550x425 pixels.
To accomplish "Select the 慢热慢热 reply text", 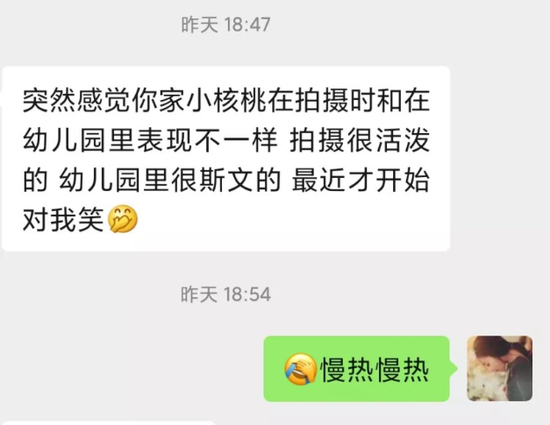I will click(374, 370).
